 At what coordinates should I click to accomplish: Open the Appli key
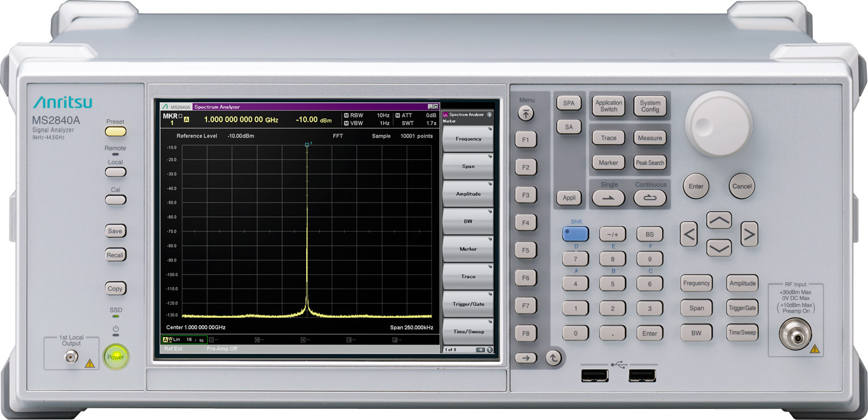coord(569,198)
